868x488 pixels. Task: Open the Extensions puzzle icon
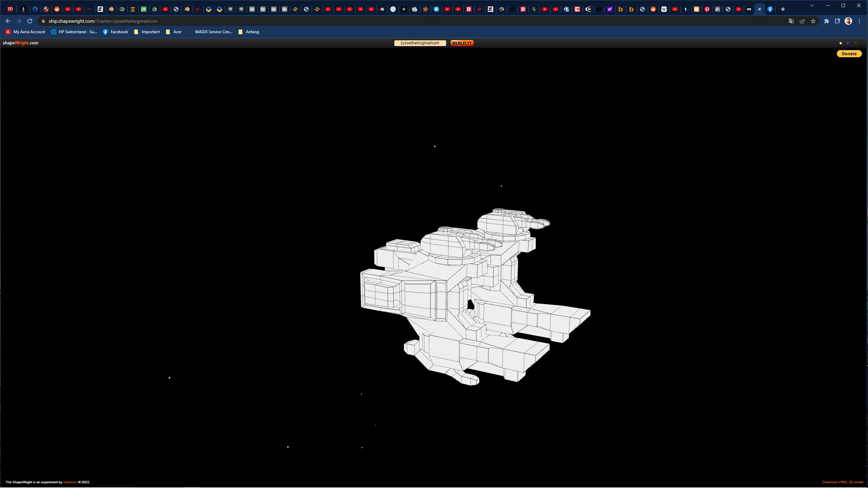(827, 21)
